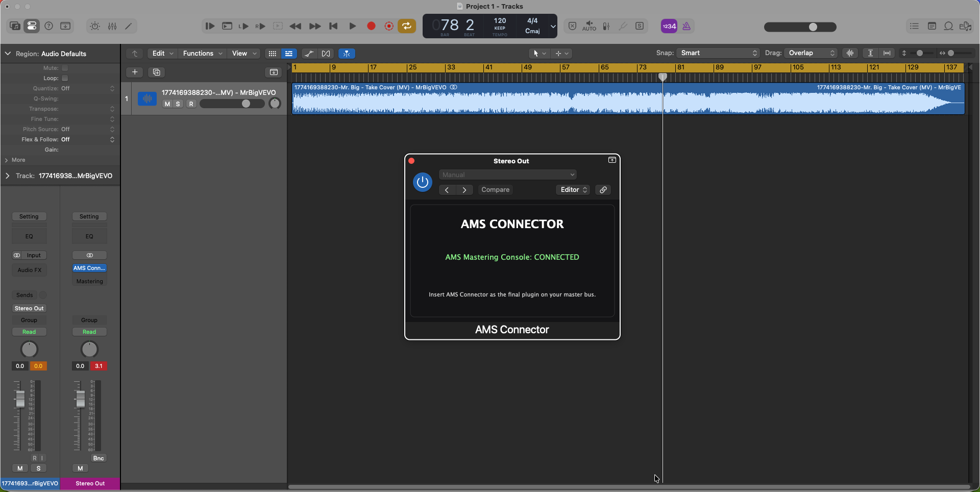Open the Editors pencil icon
Image resolution: width=980 pixels, height=492 pixels.
click(x=129, y=26)
